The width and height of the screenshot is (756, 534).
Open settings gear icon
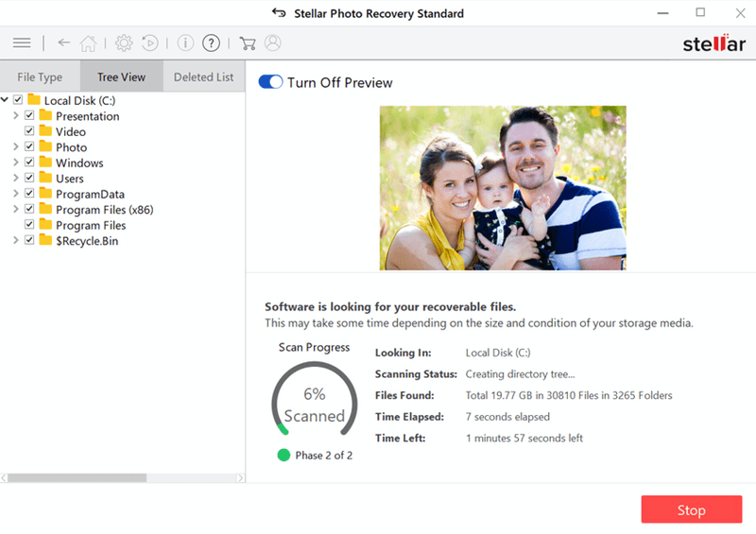(124, 43)
